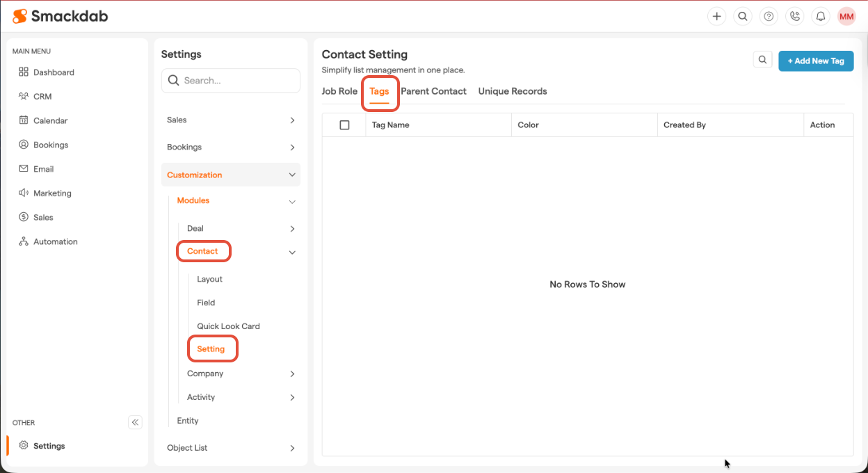Expand the Sales settings section
868x473 pixels.
pos(230,120)
